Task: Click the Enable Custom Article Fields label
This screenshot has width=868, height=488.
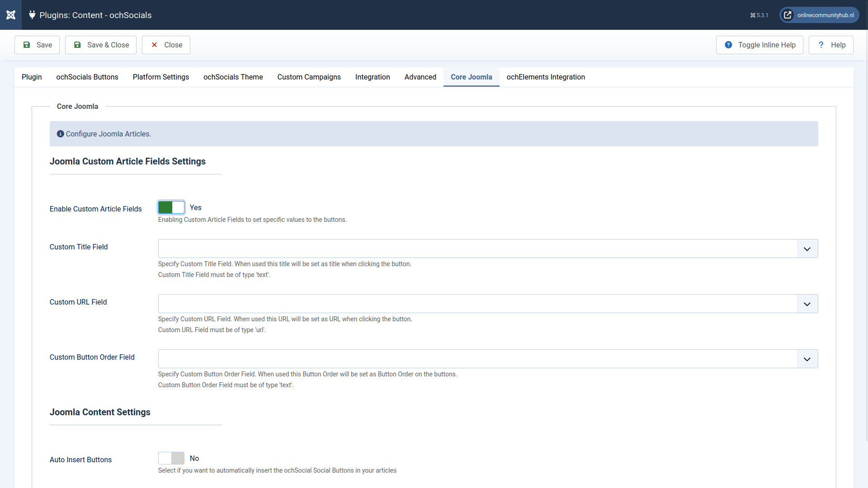Action: 96,209
